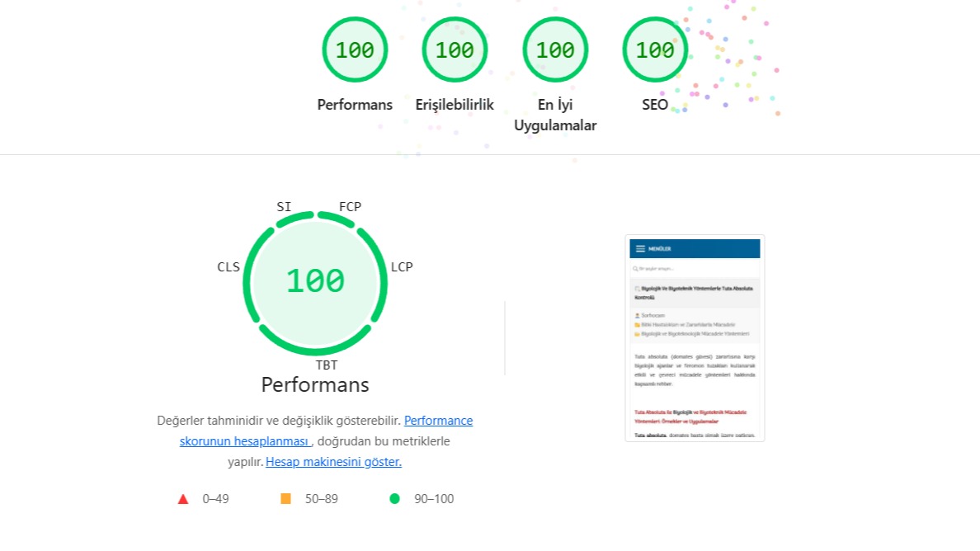Screen dimensions: 980x551
Task: Click the hamburger MENÜLER icon in the preview
Action: coord(640,249)
